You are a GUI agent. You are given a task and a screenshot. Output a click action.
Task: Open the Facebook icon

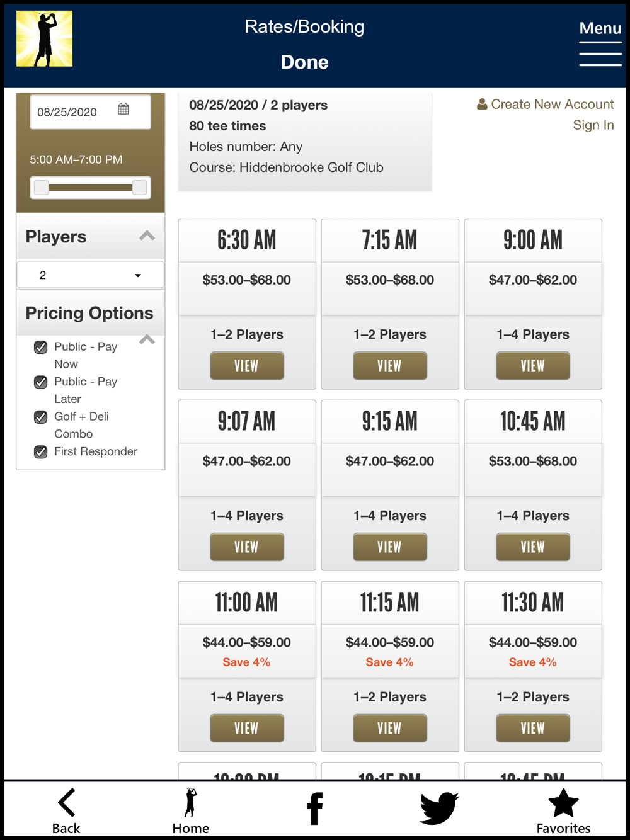(x=315, y=809)
